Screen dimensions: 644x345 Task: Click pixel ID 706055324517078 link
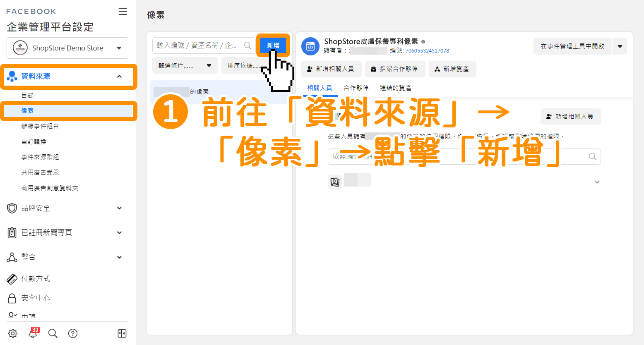(427, 51)
